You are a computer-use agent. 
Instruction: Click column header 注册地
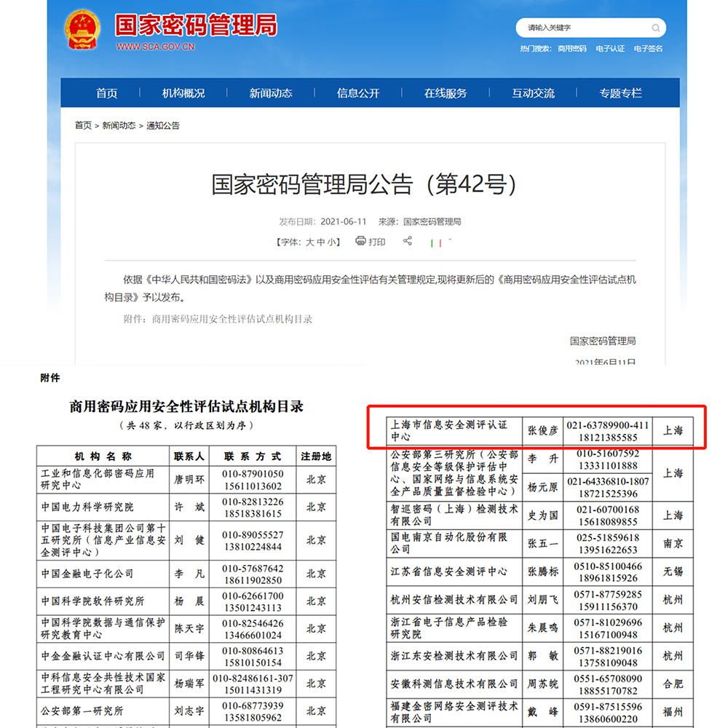(316, 456)
